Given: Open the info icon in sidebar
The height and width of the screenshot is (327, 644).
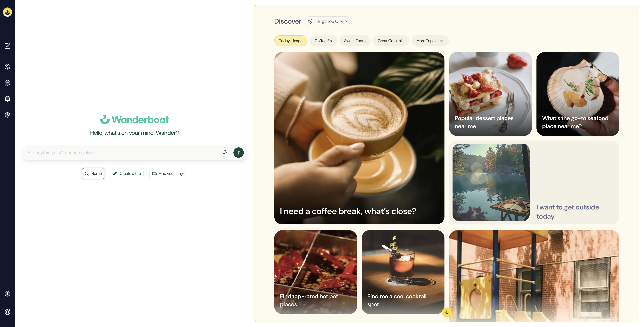Looking at the screenshot, I should point(7,294).
